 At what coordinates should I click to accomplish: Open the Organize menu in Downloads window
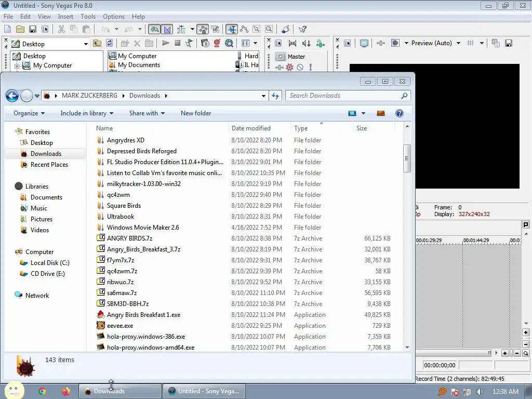tap(29, 113)
